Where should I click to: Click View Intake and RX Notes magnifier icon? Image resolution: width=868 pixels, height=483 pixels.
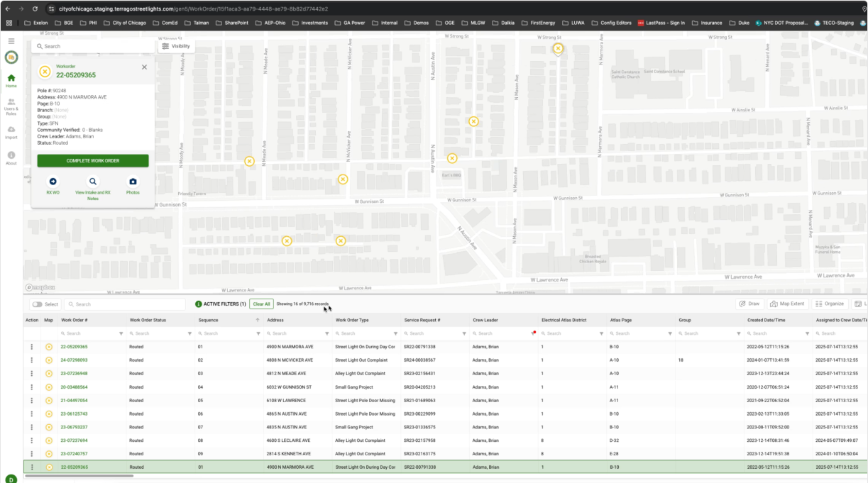(x=93, y=182)
